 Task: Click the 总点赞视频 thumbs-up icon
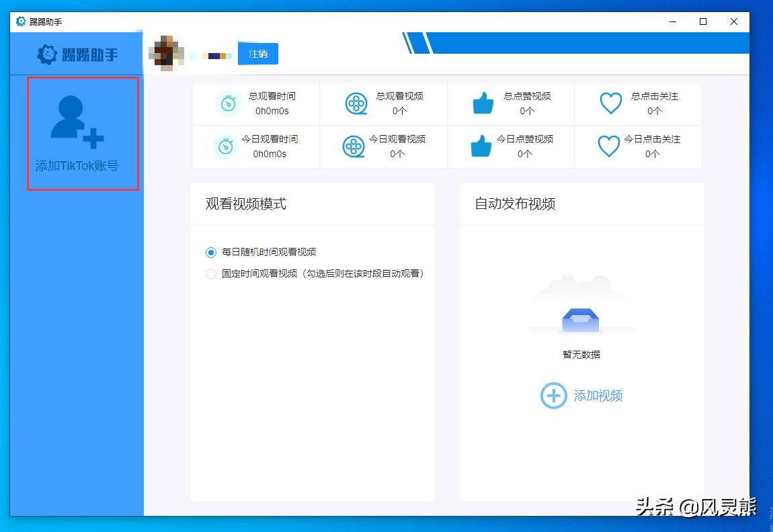pos(482,103)
